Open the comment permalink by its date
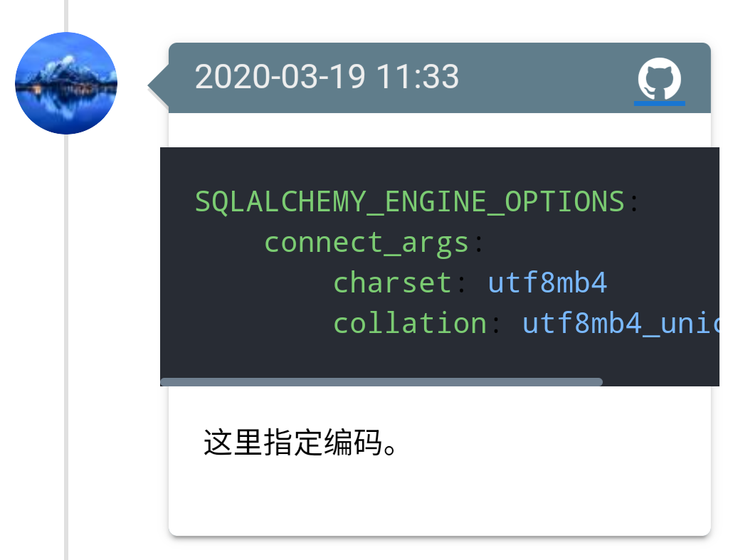Screen dimensions: 738x560 coord(327,77)
